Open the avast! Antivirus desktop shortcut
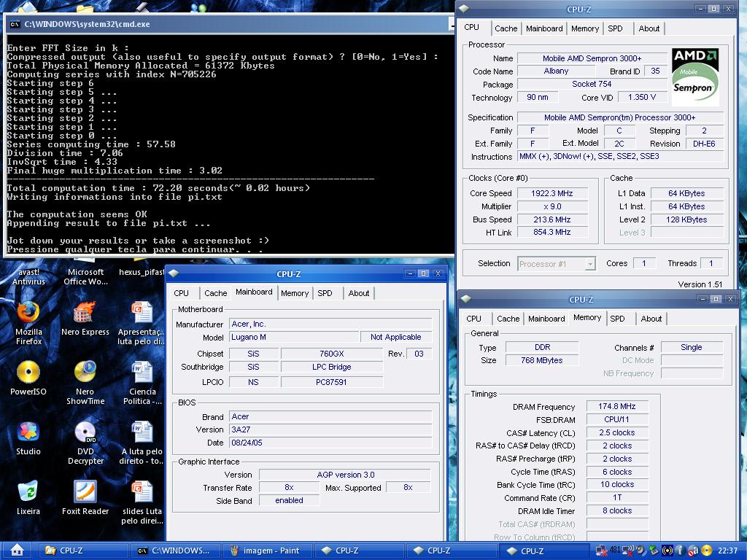This screenshot has width=747, height=560. 28,276
